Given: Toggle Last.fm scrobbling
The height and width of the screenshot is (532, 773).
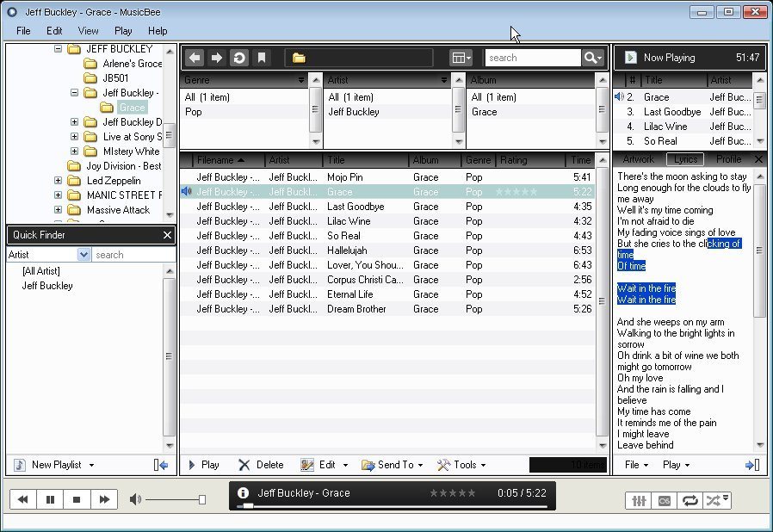Looking at the screenshot, I should [664, 501].
